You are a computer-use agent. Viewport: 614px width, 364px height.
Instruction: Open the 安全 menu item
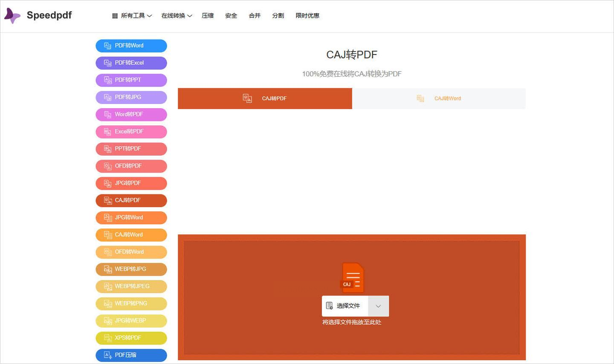tap(231, 16)
